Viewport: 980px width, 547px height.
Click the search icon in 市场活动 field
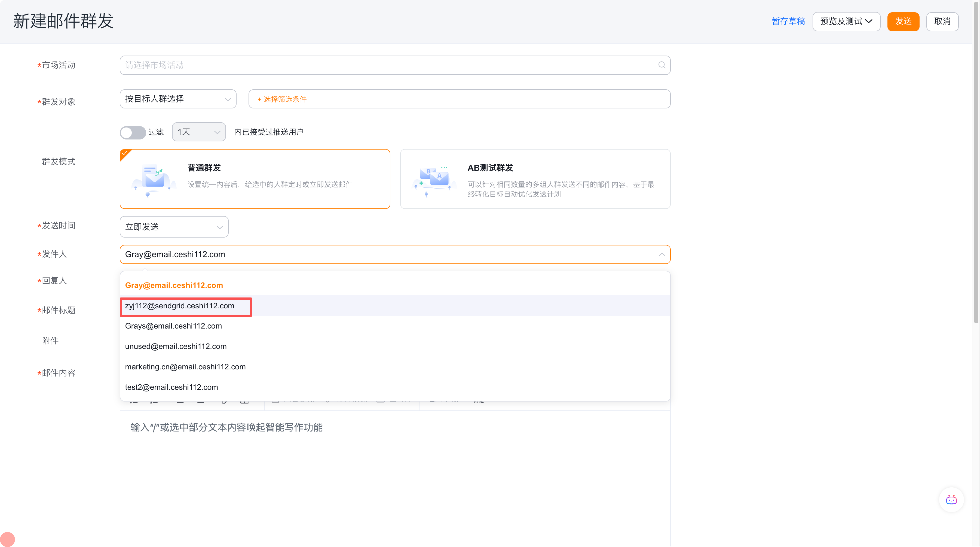[661, 65]
